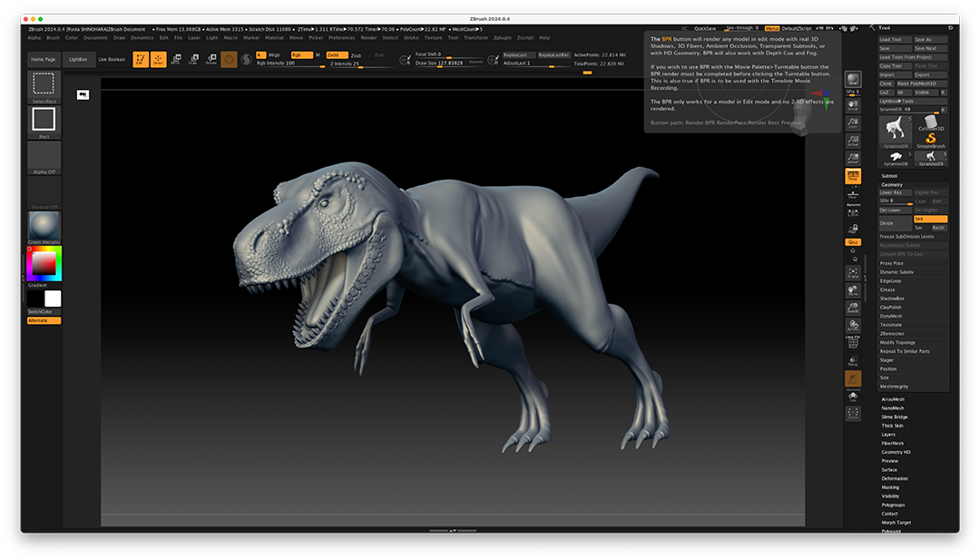Image resolution: width=980 pixels, height=560 pixels.
Task: Expand the Layers sub-palette
Action: (888, 435)
